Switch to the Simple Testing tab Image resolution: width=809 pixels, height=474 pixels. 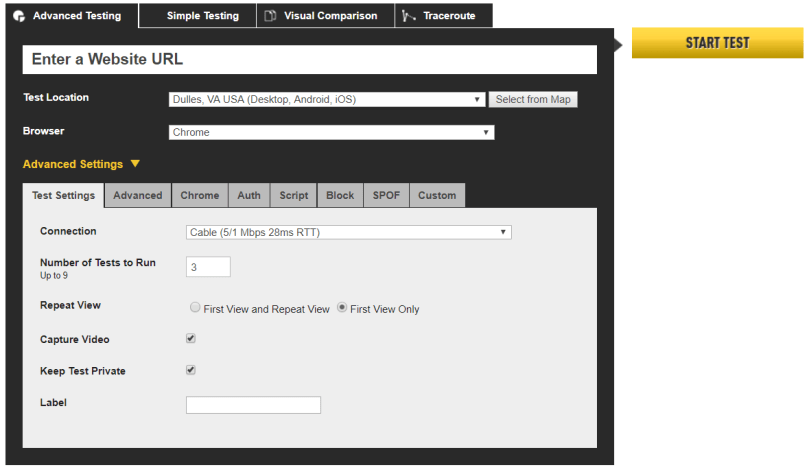(202, 16)
